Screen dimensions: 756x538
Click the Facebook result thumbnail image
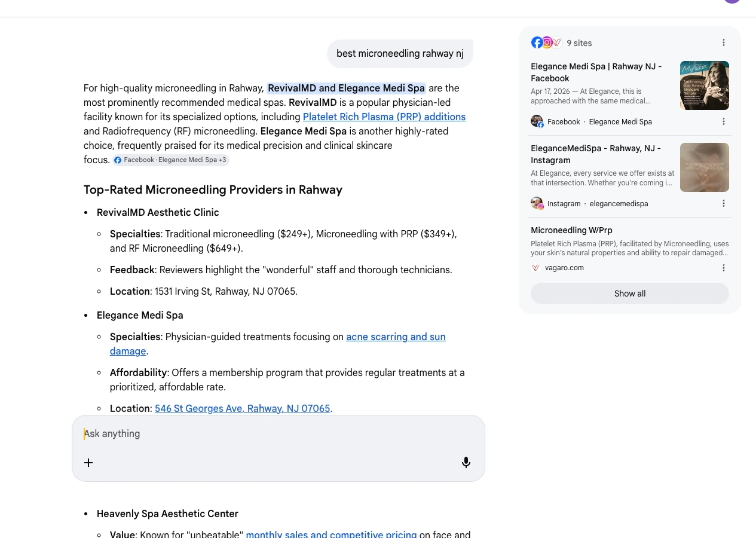coord(705,85)
